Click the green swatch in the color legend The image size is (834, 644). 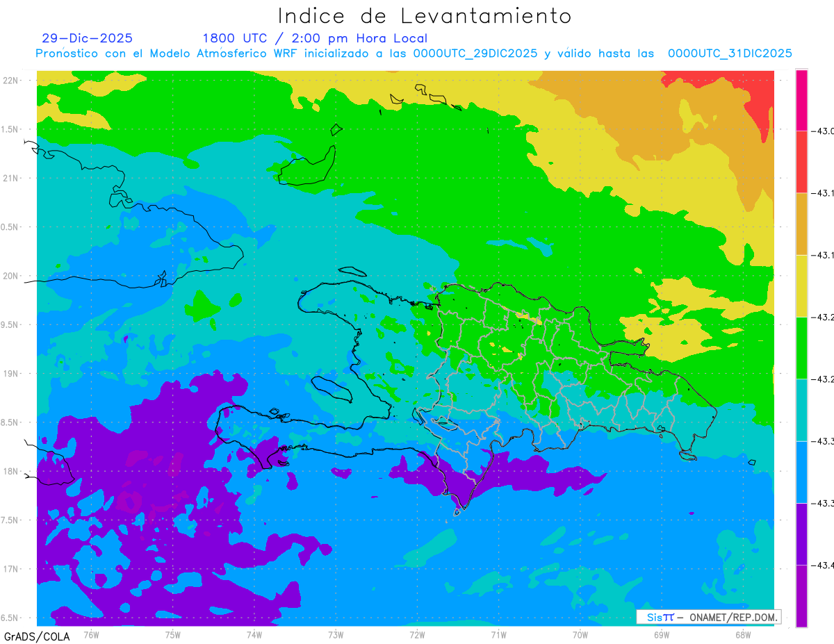801,347
